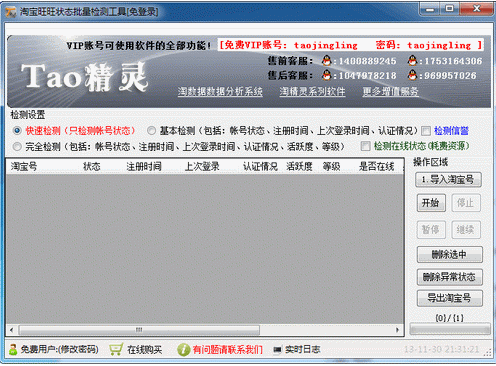Click the red 有问题请联系我们 link

click(x=228, y=349)
